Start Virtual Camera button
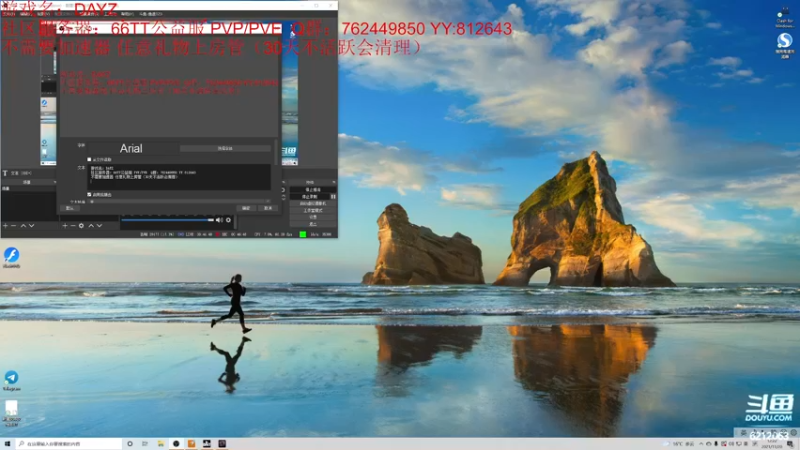Viewport: 800px width, 450px height. click(313, 204)
